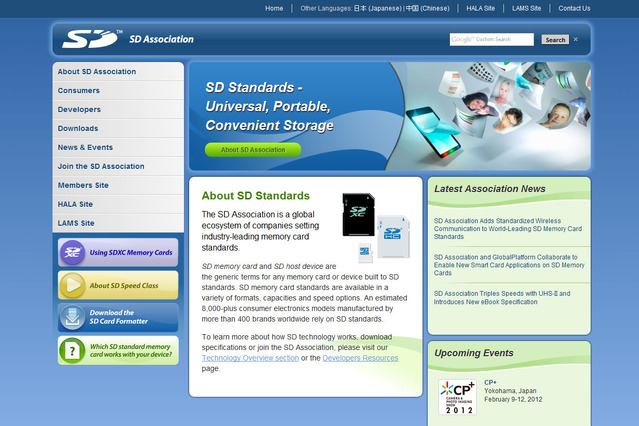Click the green question mark icon
639x426 pixels.
pos(72,350)
